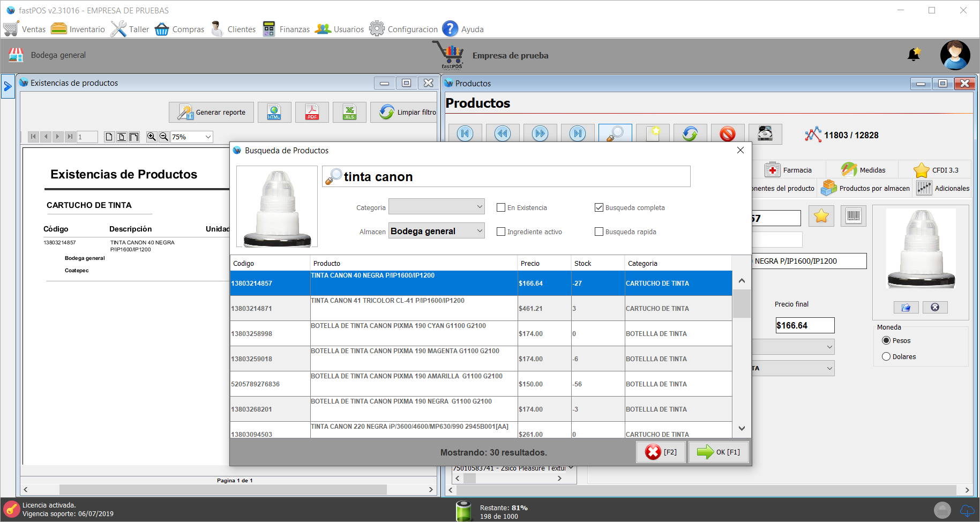Enable the En Existencia checkbox
This screenshot has height=522, width=980.
(502, 207)
